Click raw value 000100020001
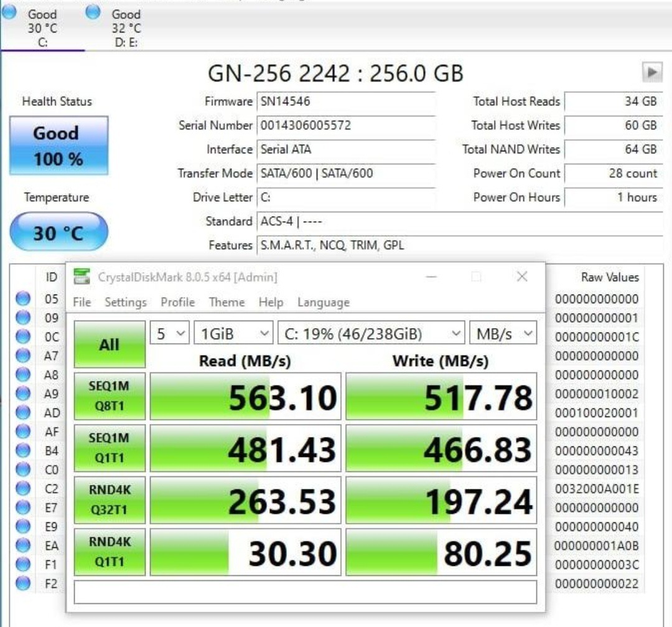The image size is (672, 627). (597, 413)
